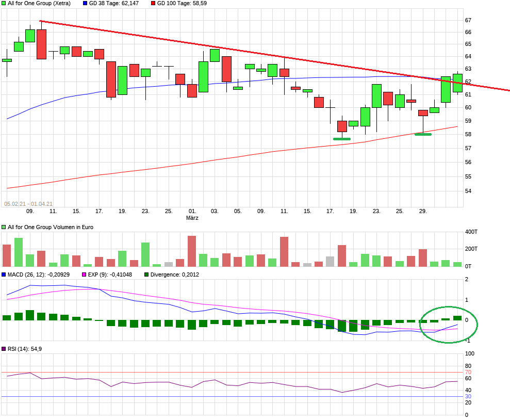Image resolution: width=510 pixels, height=420 pixels.
Task: Select the 'Divergence: 0,2012' label
Action: (x=175, y=274)
